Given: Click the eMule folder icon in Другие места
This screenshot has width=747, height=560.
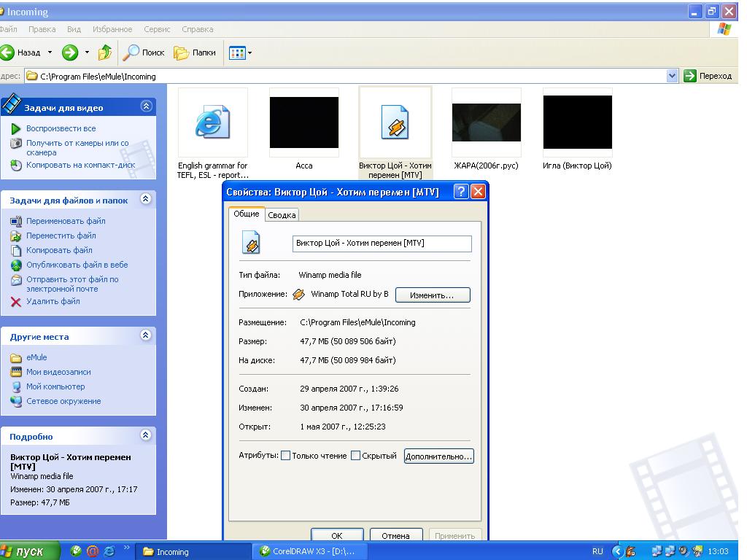Looking at the screenshot, I should (16, 357).
